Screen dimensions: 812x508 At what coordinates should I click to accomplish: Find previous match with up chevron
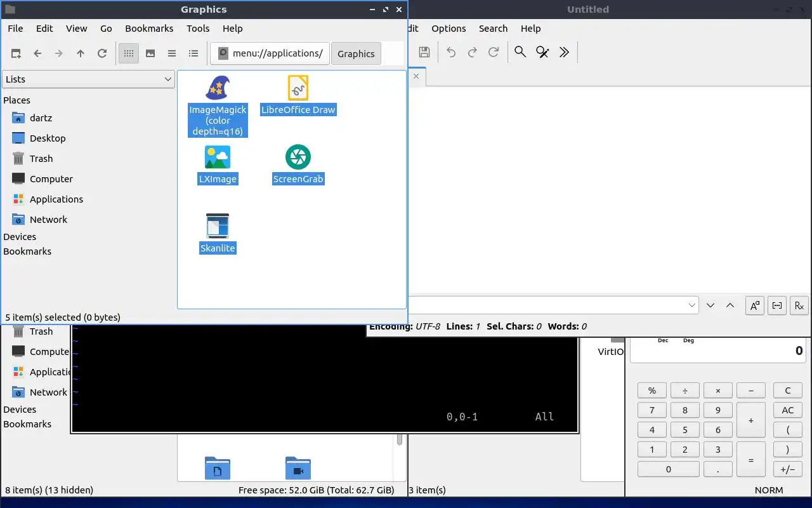pos(730,305)
